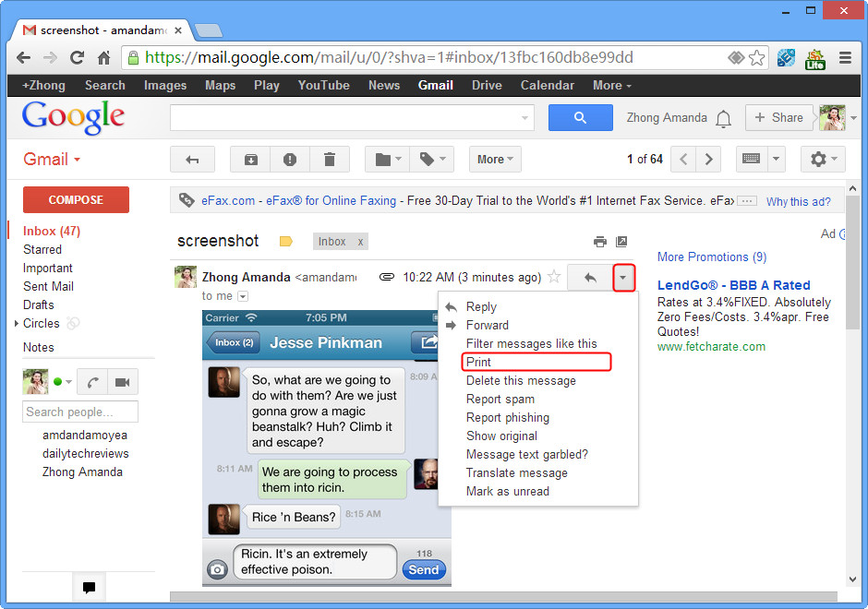Select Print from the message menu
Image resolution: width=868 pixels, height=609 pixels.
(536, 362)
